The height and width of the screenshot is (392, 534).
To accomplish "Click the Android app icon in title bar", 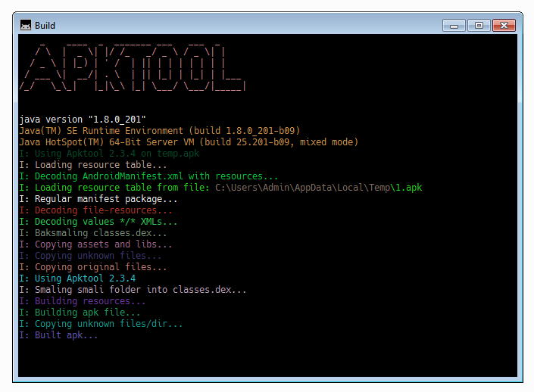I will click(x=26, y=25).
